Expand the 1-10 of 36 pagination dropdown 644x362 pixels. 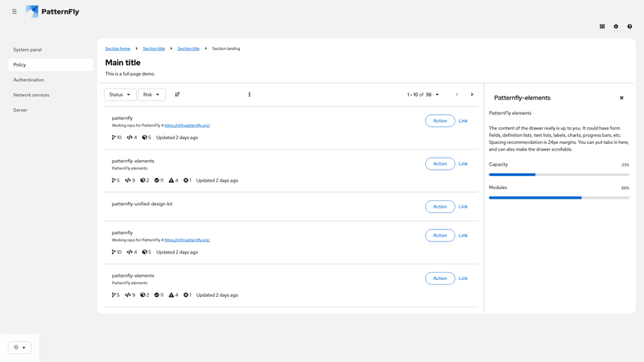[x=423, y=94]
